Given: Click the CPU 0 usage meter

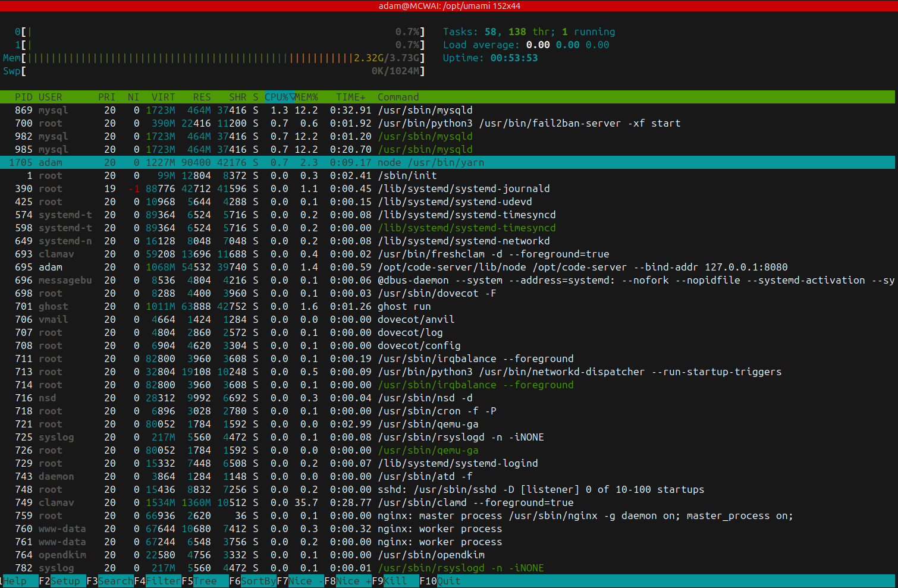Looking at the screenshot, I should 220,32.
